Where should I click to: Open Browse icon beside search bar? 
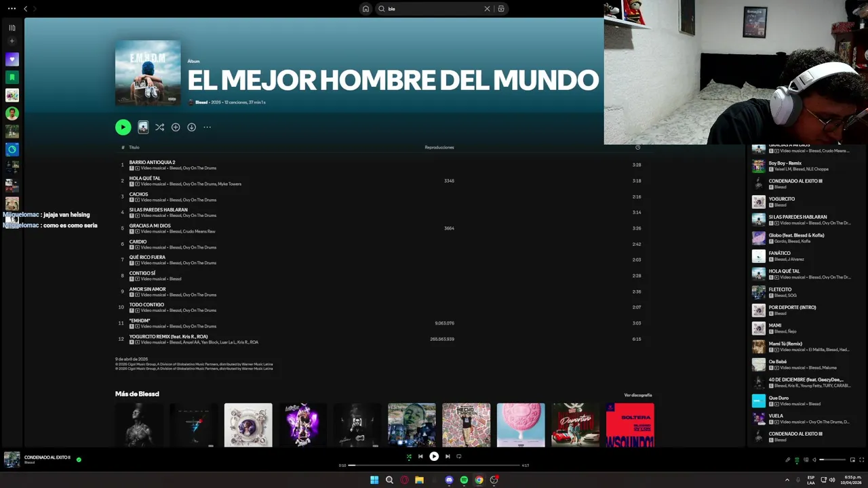coord(501,9)
